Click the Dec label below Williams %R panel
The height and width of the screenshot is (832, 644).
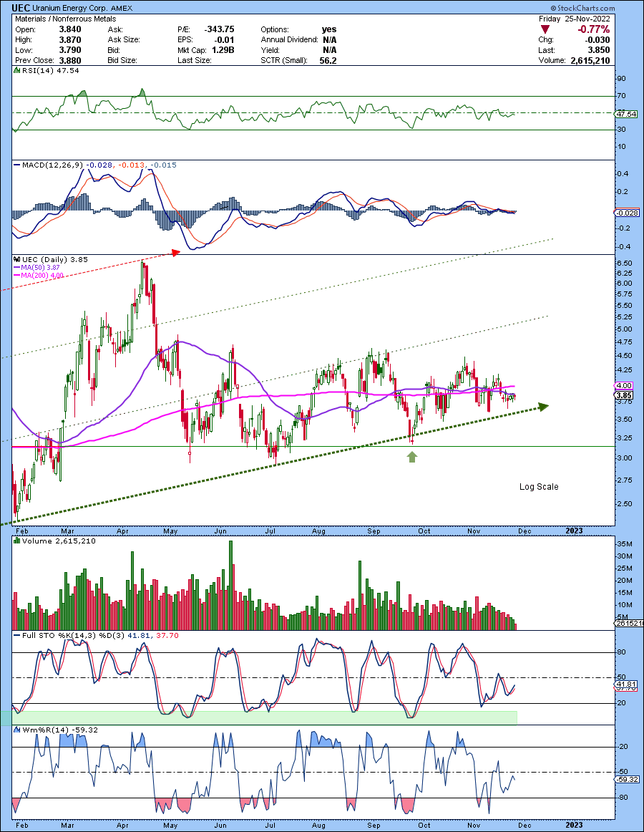coord(524,825)
